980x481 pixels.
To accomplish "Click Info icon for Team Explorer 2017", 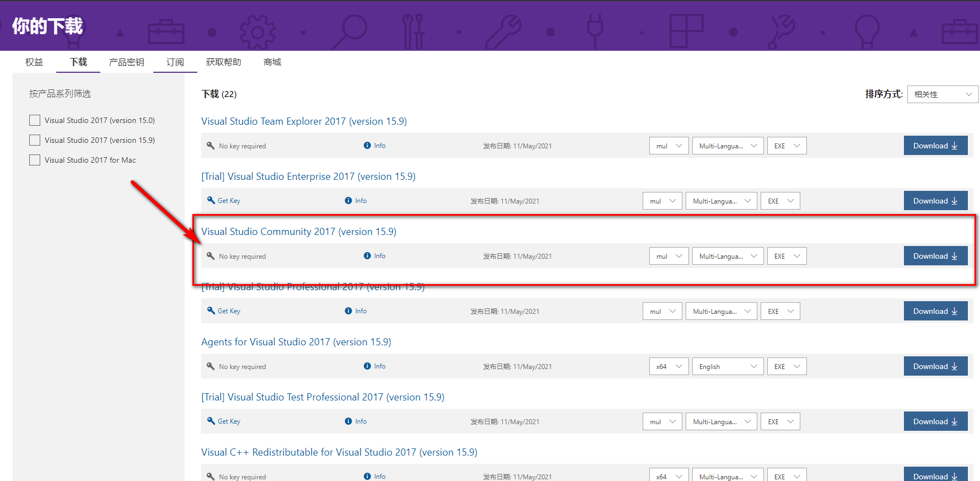I will coord(367,146).
